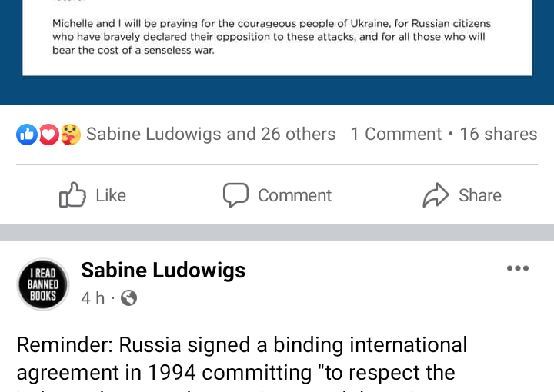Tap the Share button label

coord(480,195)
